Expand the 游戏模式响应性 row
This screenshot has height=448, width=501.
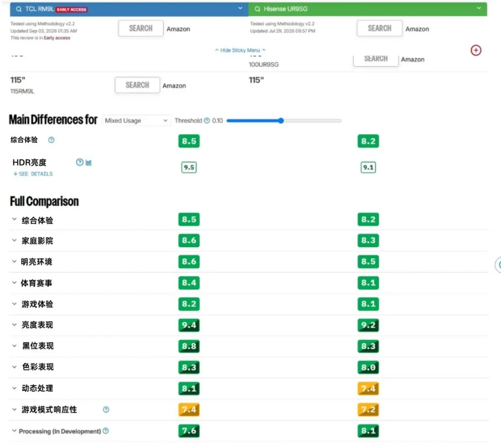14,409
